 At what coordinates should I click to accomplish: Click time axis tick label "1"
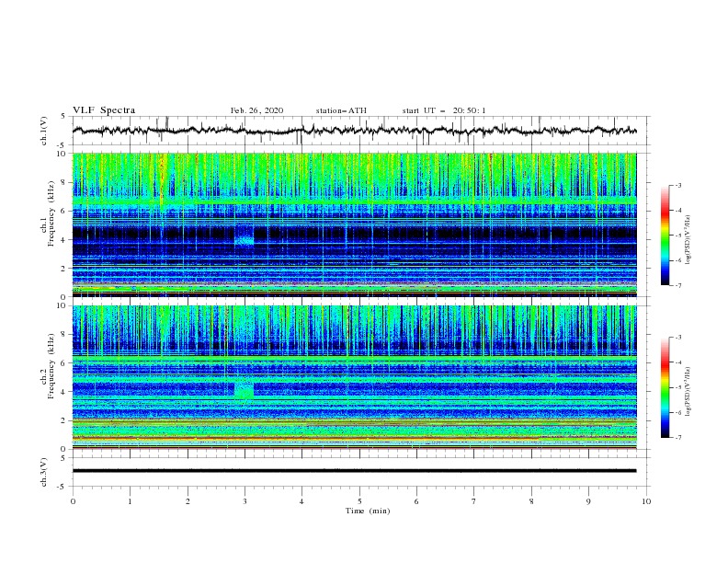coord(130,501)
